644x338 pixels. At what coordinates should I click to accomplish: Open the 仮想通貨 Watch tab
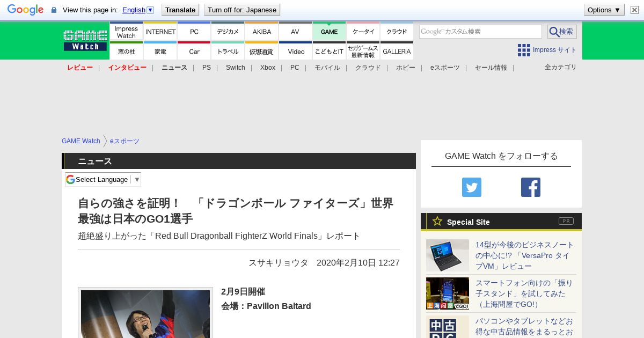click(262, 51)
